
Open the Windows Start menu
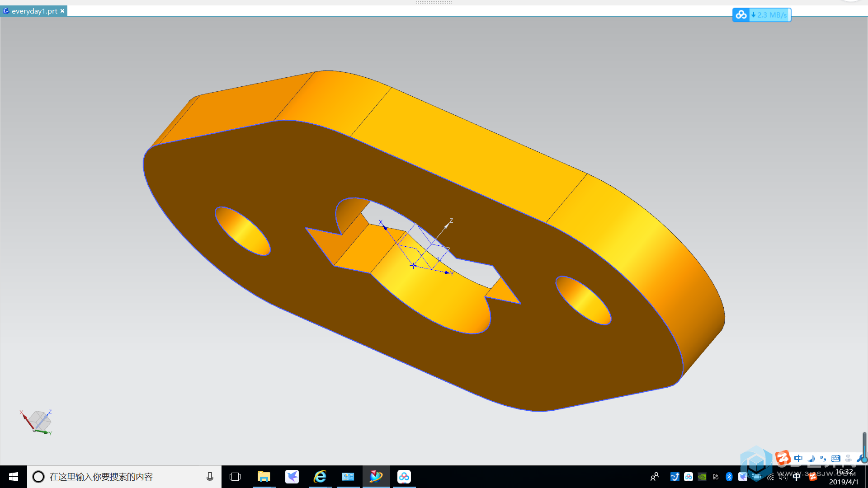click(x=13, y=477)
